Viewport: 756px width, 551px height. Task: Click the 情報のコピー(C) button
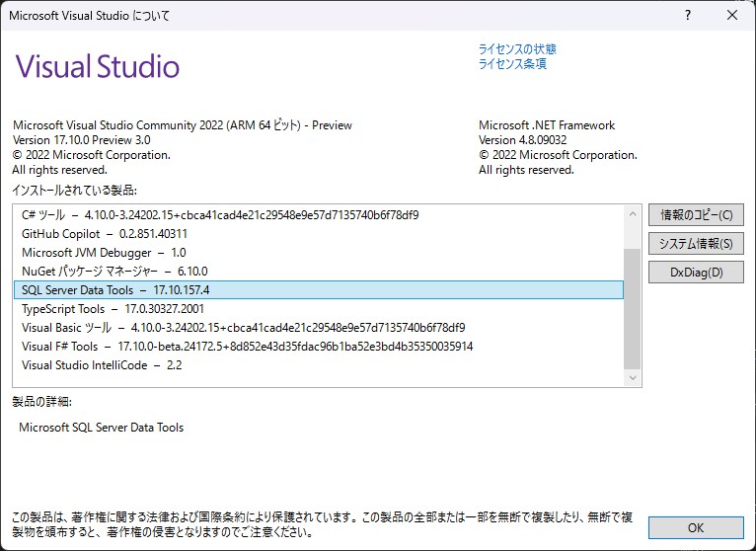[696, 214]
